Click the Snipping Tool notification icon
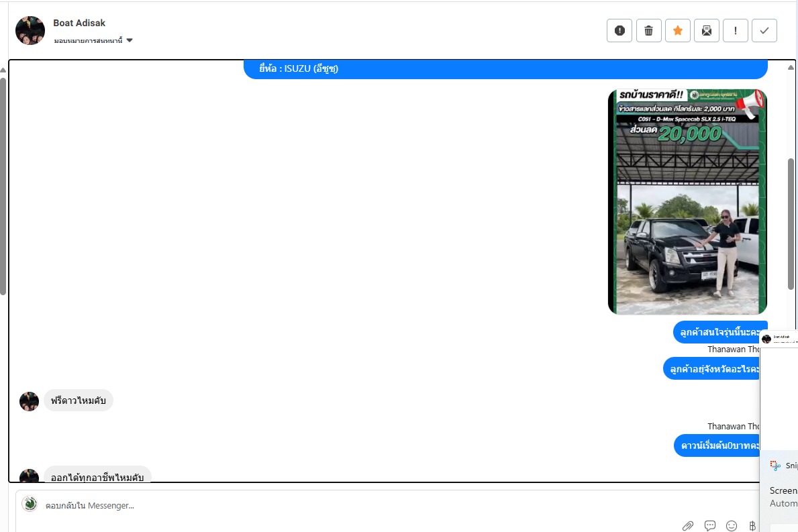The image size is (798, 532). tap(775, 466)
